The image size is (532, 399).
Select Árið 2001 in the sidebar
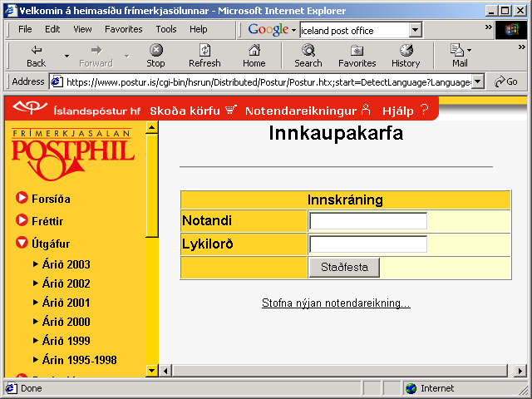[66, 303]
